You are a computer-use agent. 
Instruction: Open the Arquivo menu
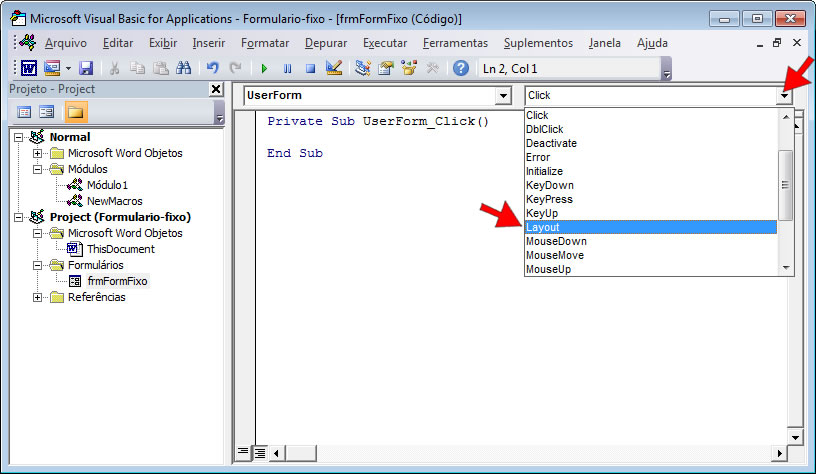(66, 43)
